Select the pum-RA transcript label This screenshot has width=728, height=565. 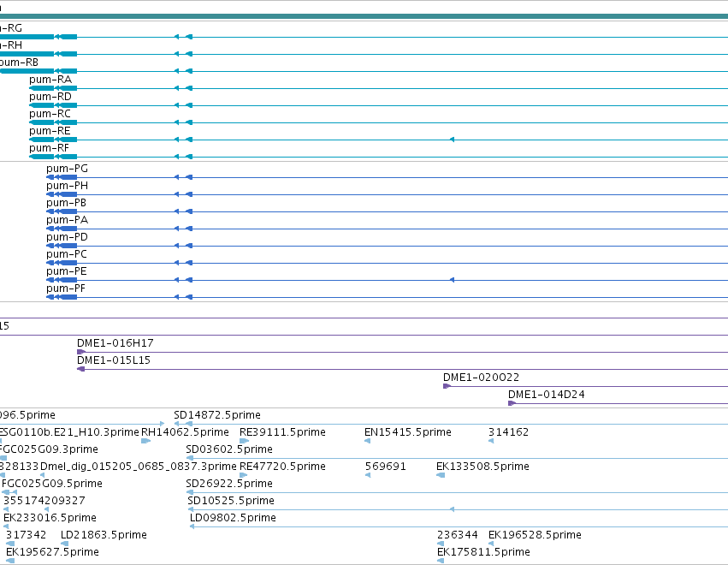click(50, 80)
